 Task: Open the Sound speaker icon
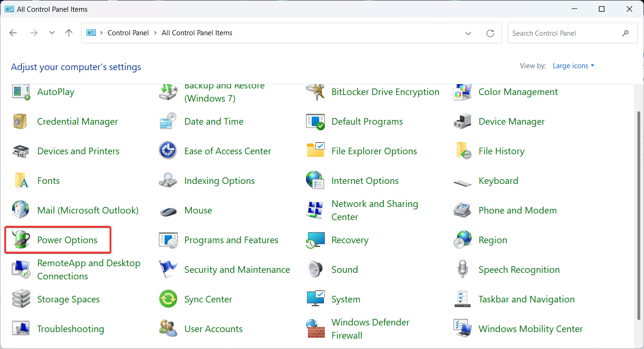coord(315,270)
